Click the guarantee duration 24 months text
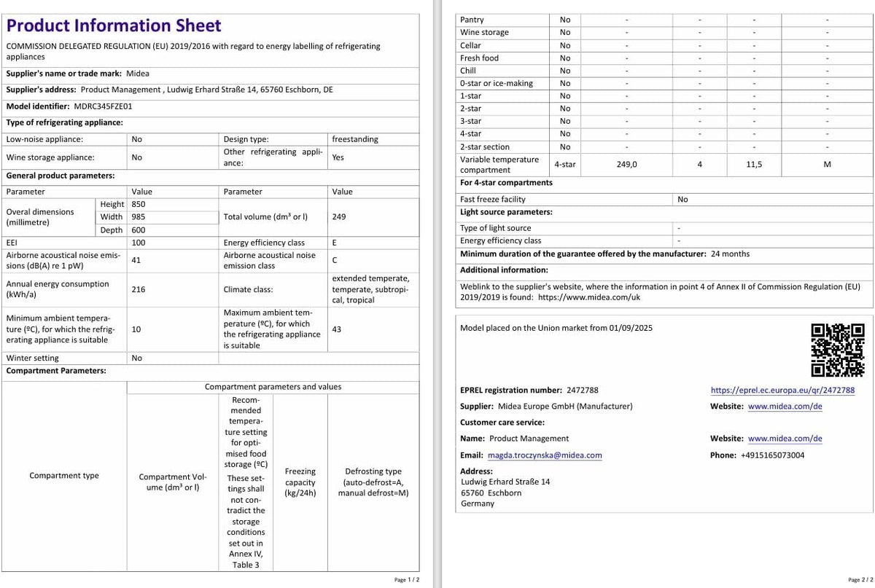 click(x=730, y=254)
